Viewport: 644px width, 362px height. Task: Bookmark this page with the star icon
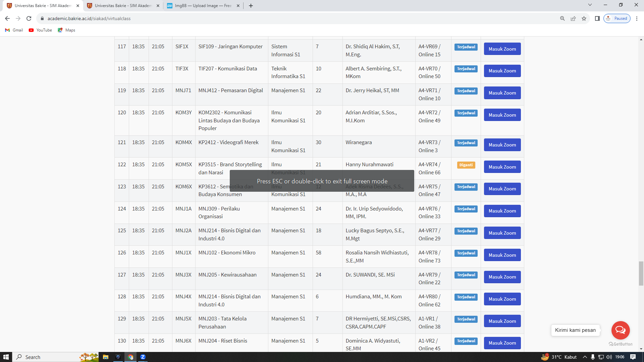[584, 18]
